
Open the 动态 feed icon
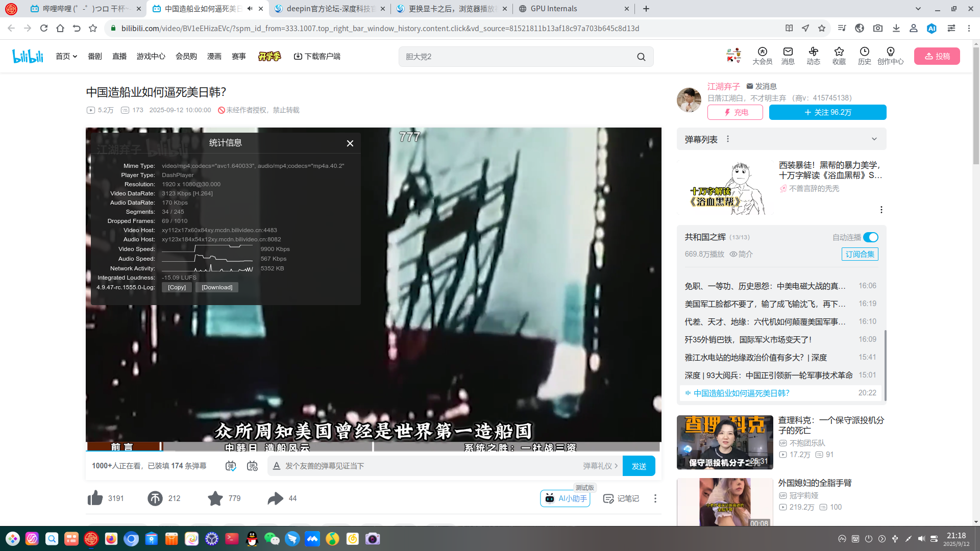[814, 56]
